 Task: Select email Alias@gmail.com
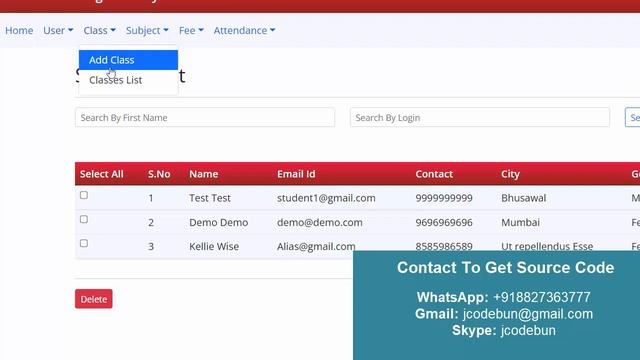click(x=316, y=247)
